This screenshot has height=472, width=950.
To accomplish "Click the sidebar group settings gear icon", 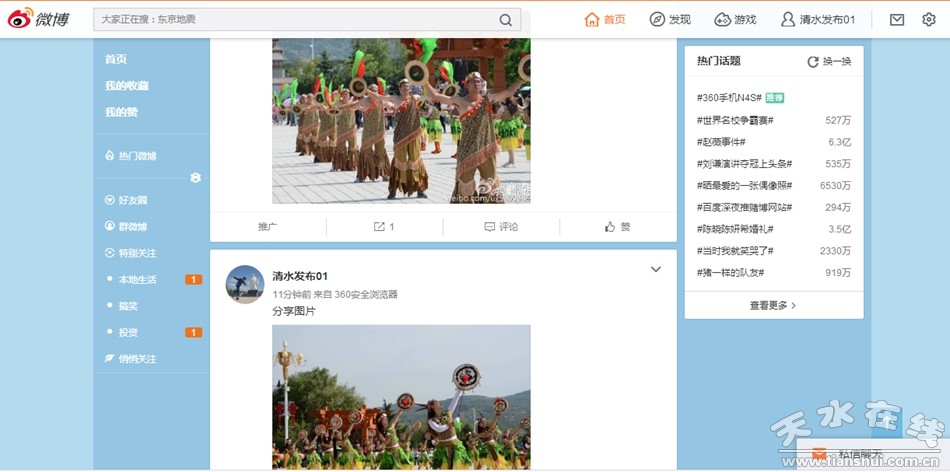I will pyautogui.click(x=195, y=178).
